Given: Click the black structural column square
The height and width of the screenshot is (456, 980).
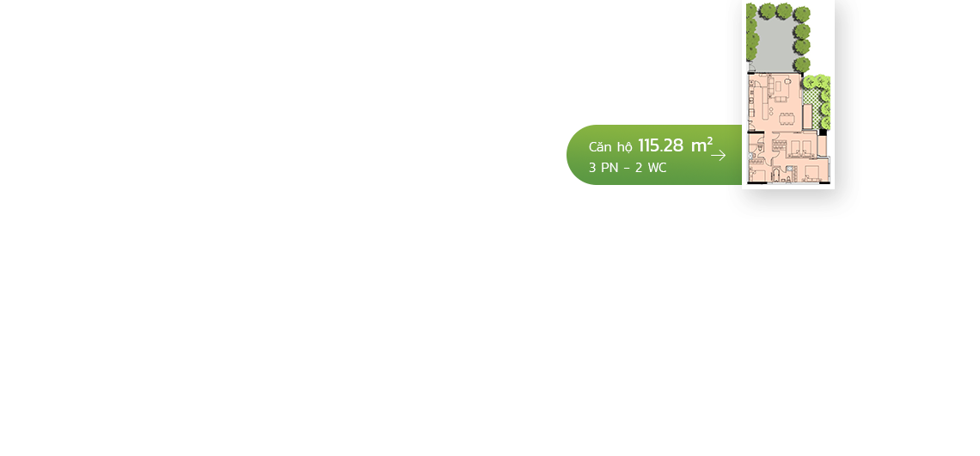Looking at the screenshot, I should coord(823,132).
